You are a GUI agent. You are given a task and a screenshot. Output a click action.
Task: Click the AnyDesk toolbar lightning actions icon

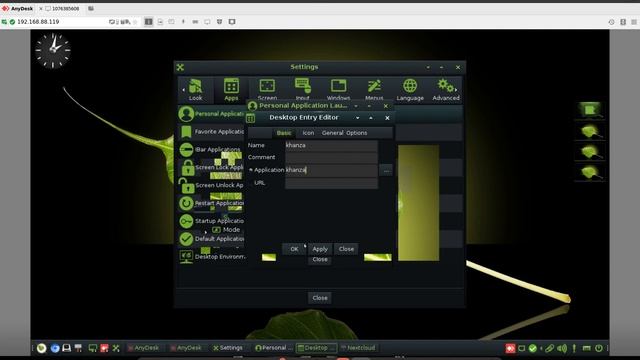[x=183, y=22]
